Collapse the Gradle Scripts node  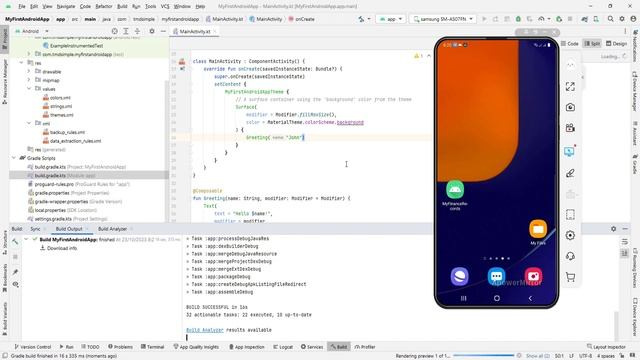pos(14,158)
